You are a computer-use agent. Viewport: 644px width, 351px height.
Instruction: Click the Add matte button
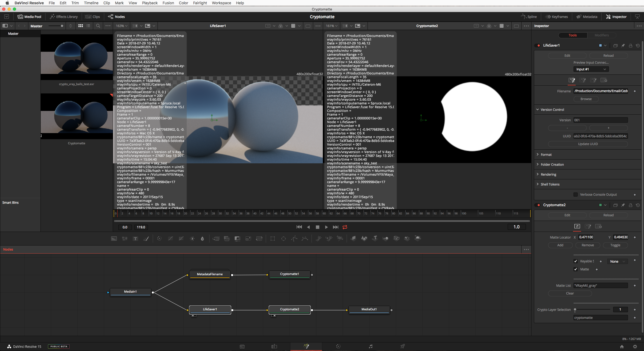(560, 245)
